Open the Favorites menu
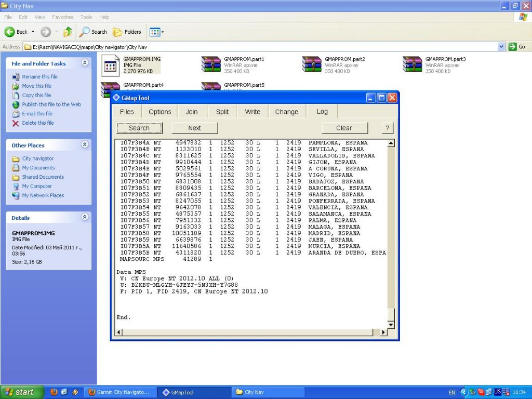 tap(62, 17)
